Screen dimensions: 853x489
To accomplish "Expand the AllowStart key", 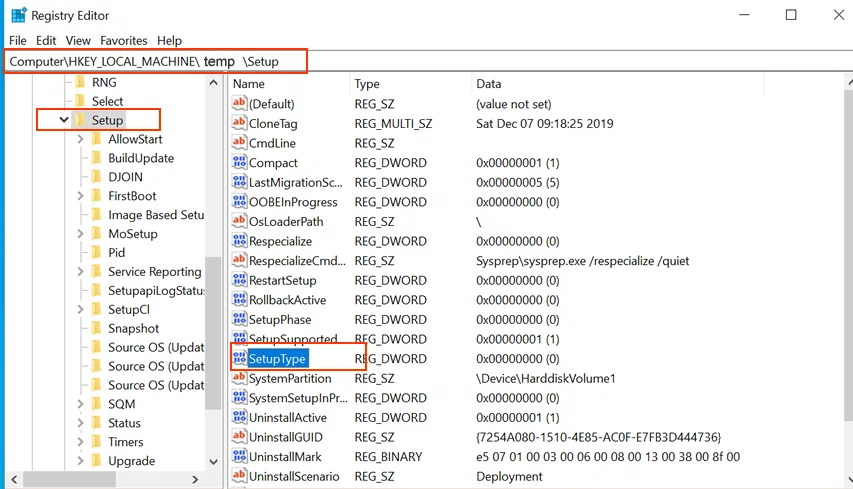I will pos(81,139).
